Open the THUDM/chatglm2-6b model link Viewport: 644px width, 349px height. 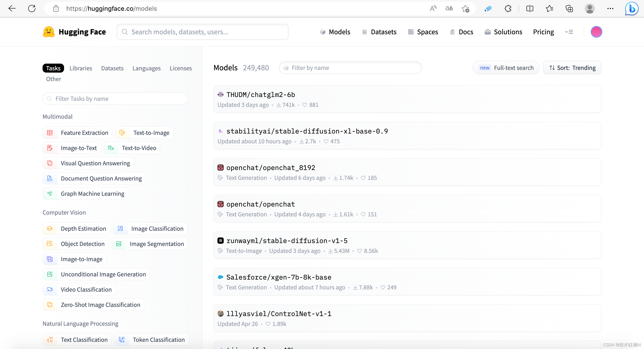260,95
